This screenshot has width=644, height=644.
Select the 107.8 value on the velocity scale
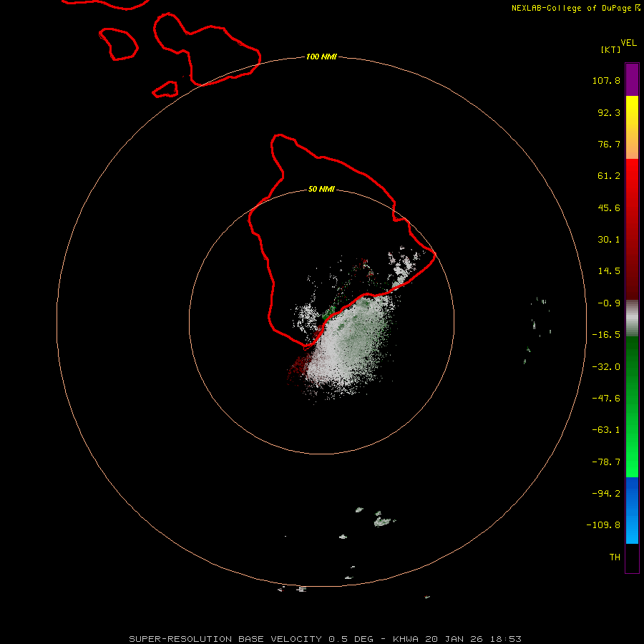click(x=606, y=80)
